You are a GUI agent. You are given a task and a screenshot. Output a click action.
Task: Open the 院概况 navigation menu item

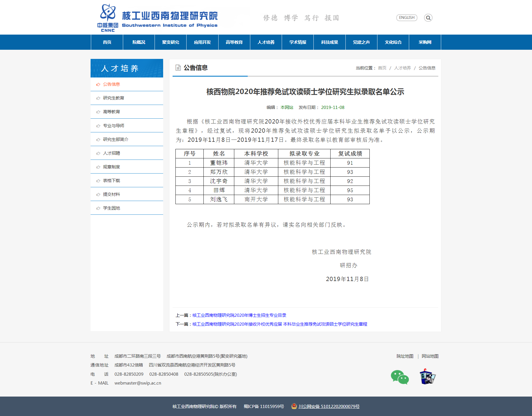tap(139, 42)
